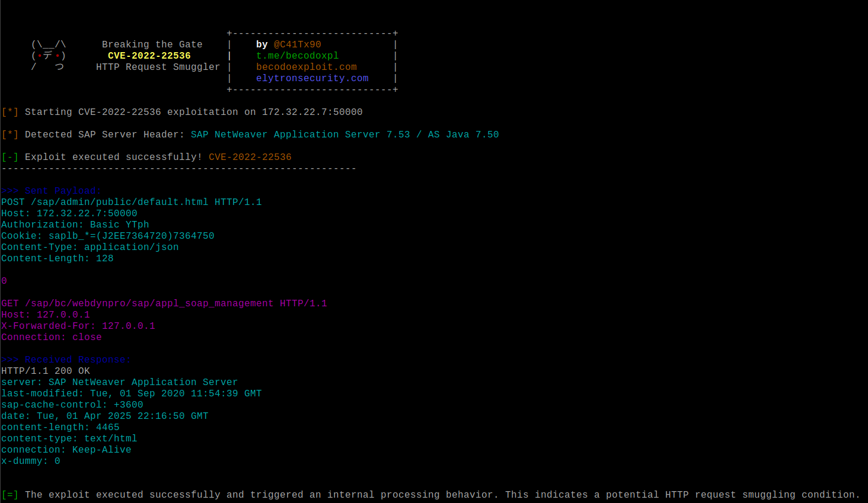
Task: Click the "connection: Keep-Alive" header
Action: click(x=66, y=450)
